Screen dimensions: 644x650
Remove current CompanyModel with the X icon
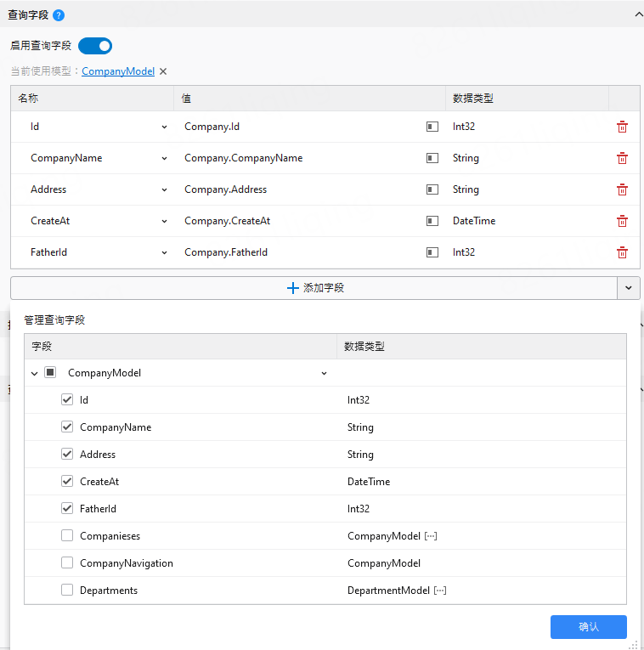pos(163,71)
